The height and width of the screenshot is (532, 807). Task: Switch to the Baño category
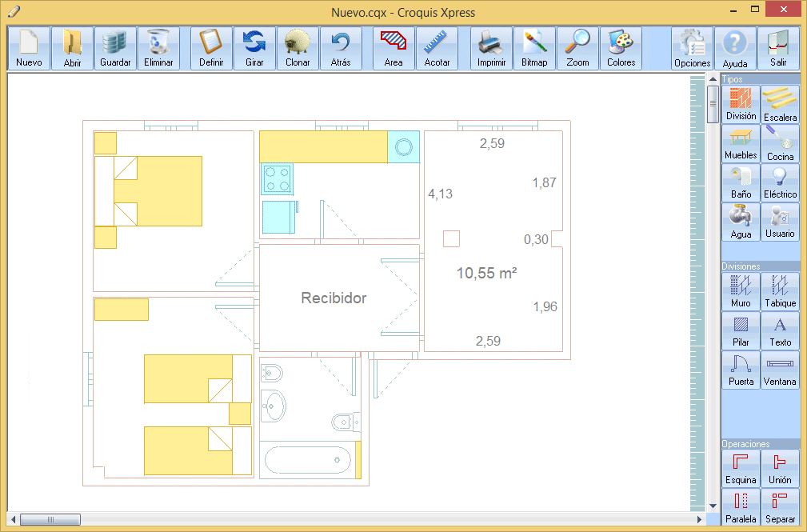pos(741,182)
